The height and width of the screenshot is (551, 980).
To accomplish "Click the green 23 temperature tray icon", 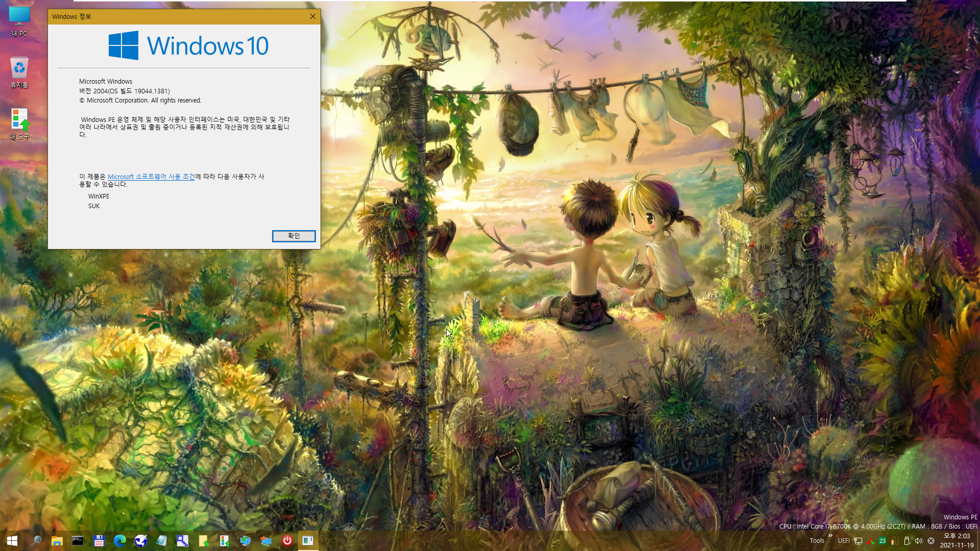I will click(x=883, y=541).
